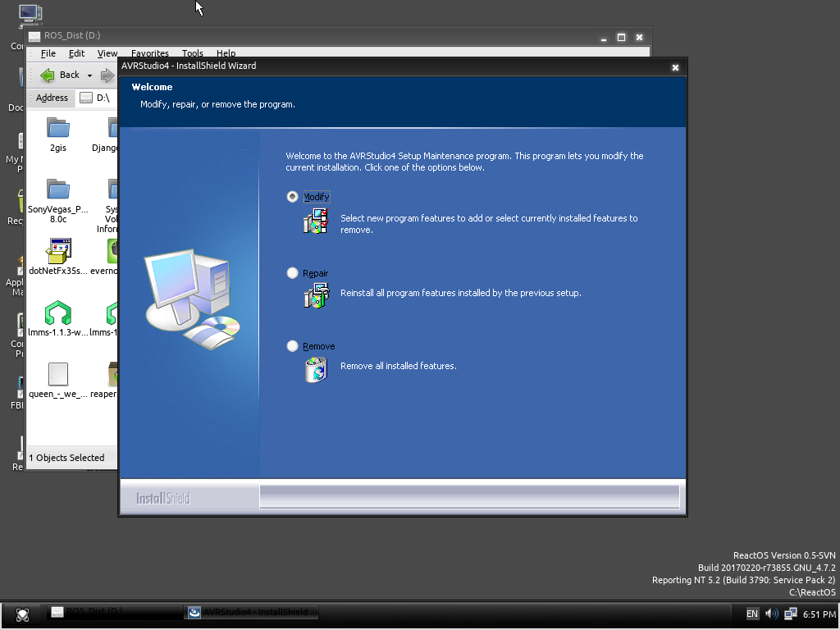Click the Modify features icon
Screen dimensions: 840x630
[x=316, y=221]
